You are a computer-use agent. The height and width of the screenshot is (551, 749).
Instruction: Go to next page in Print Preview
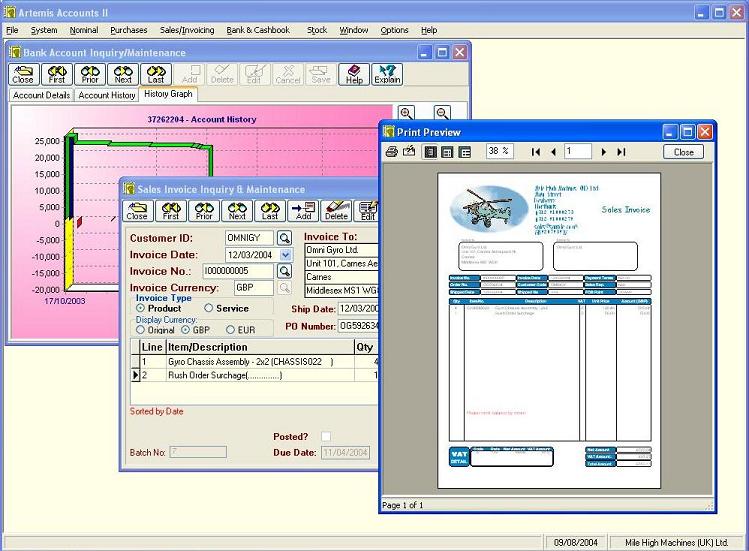coord(603,152)
